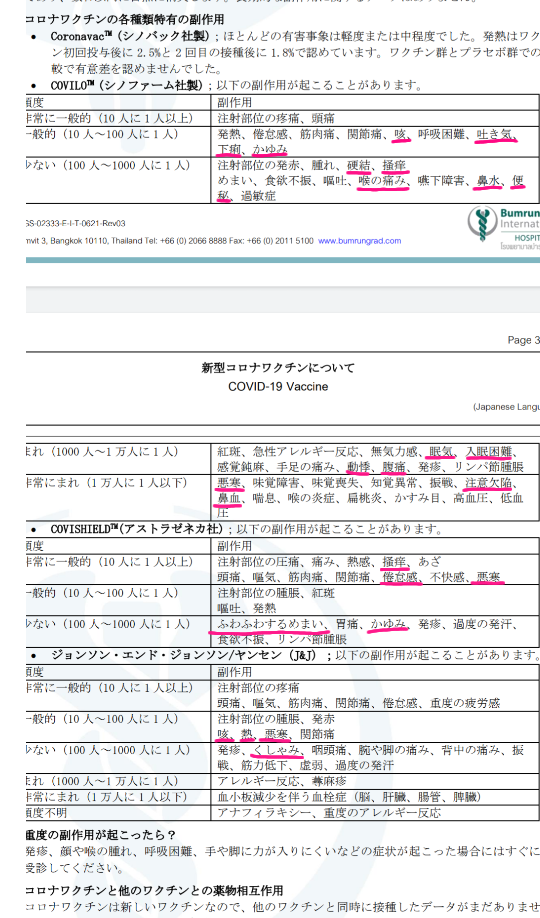Click the heading コロナワクチンの各種類特有の副作用
The height and width of the screenshot is (918, 540).
pyautogui.click(x=124, y=20)
